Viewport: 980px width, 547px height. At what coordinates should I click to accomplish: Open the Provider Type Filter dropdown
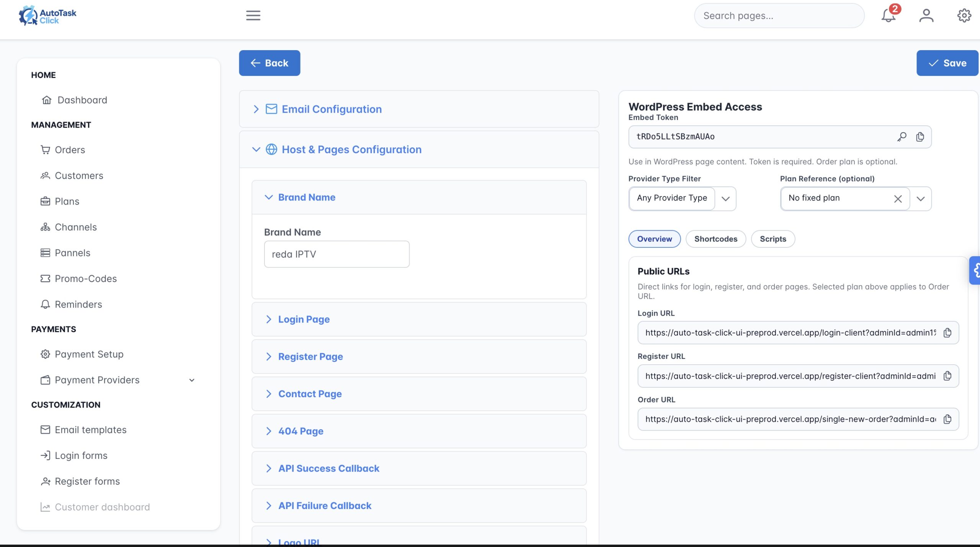pyautogui.click(x=682, y=198)
